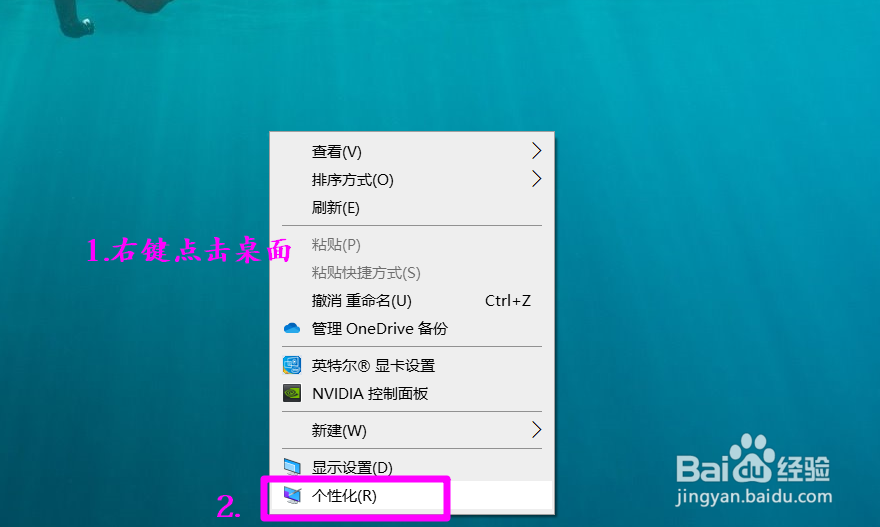880x527 pixels.
Task: Click the Intel graphics settings icon
Action: point(292,365)
